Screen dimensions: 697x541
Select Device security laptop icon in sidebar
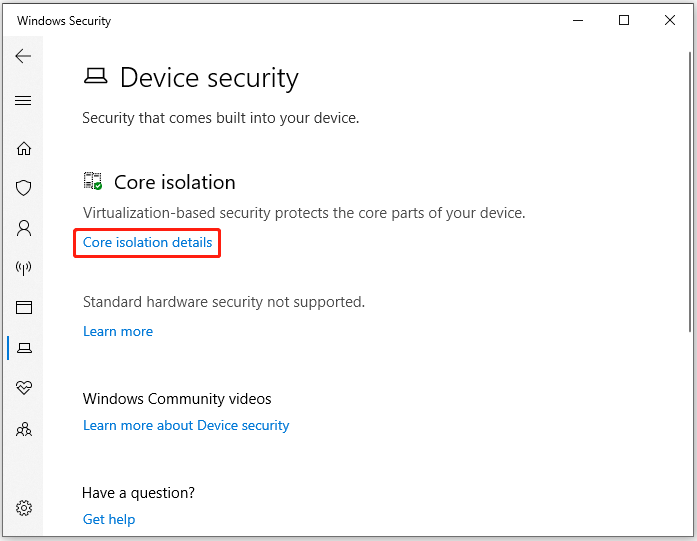coord(24,348)
